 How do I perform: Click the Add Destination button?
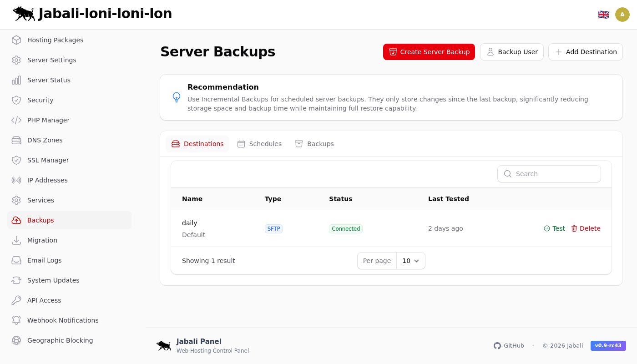pos(586,52)
